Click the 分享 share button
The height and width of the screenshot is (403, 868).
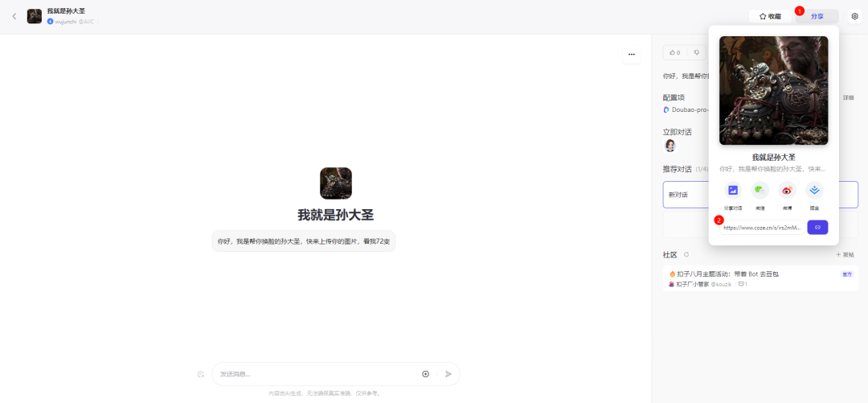coord(817,17)
